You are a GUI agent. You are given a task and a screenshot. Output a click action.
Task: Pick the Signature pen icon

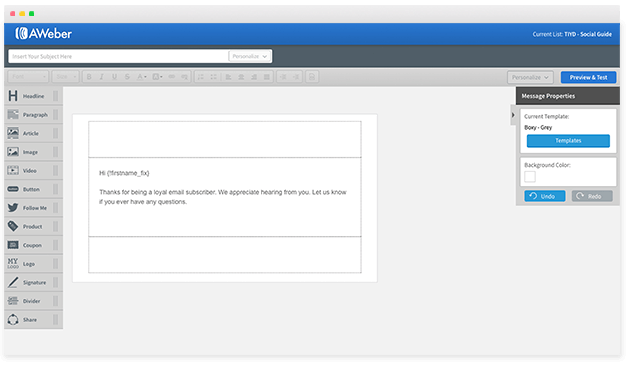point(13,282)
